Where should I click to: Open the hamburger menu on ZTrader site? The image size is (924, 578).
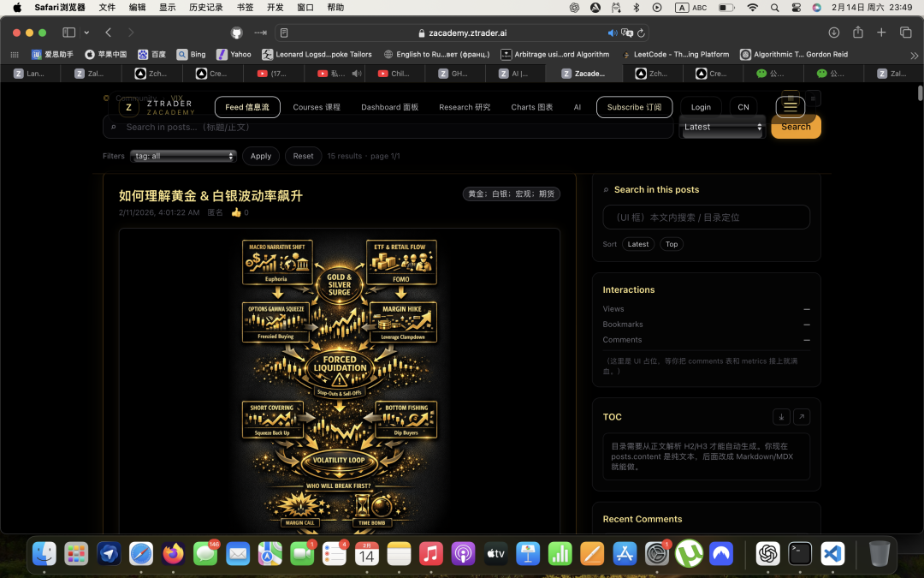(x=791, y=107)
